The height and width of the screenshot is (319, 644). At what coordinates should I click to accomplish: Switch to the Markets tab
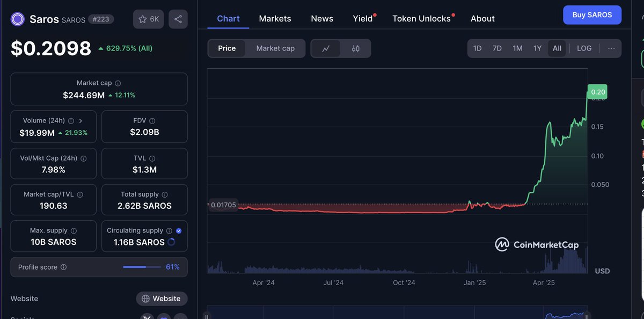click(275, 18)
